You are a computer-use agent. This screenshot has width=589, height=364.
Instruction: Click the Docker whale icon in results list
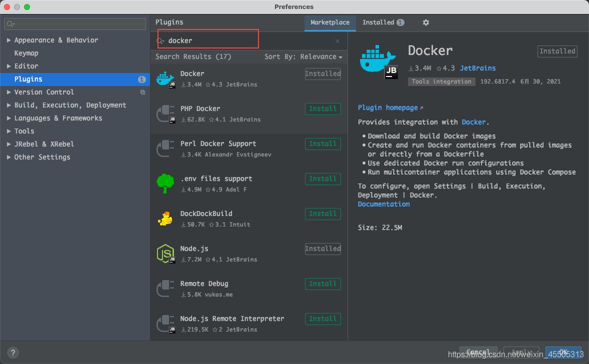165,79
